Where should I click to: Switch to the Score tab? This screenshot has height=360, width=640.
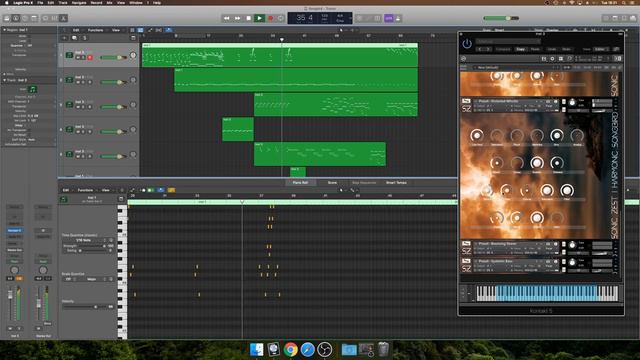pyautogui.click(x=332, y=182)
